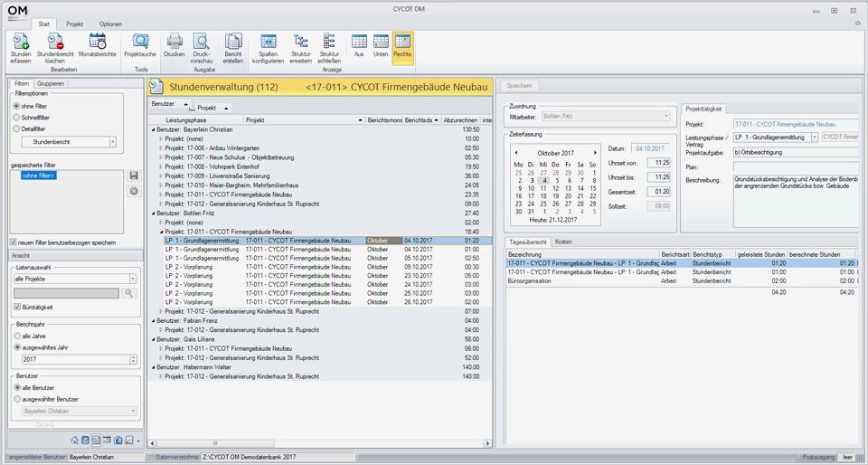
Task: Select the Schnellfilter radio button
Action: [x=17, y=118]
